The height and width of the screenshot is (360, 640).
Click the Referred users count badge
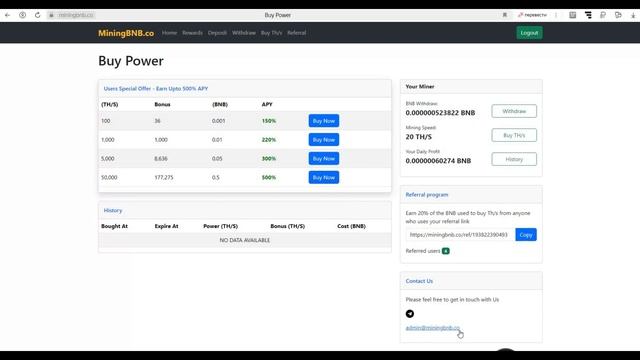446,251
